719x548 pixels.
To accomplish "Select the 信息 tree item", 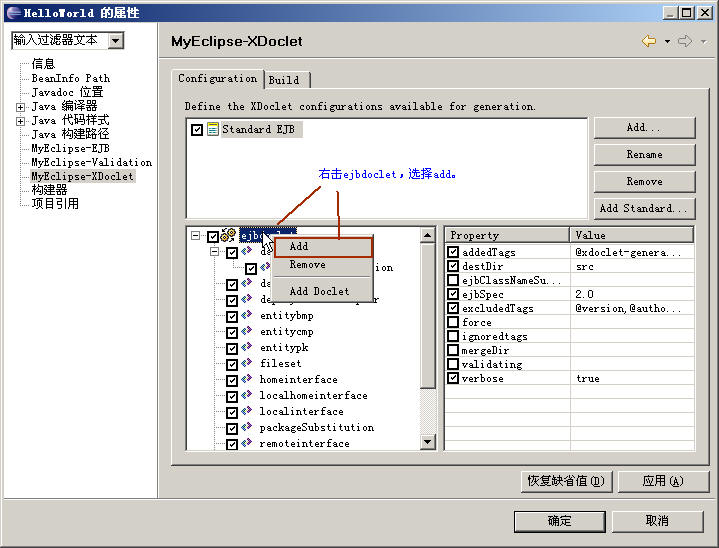I will (x=43, y=64).
